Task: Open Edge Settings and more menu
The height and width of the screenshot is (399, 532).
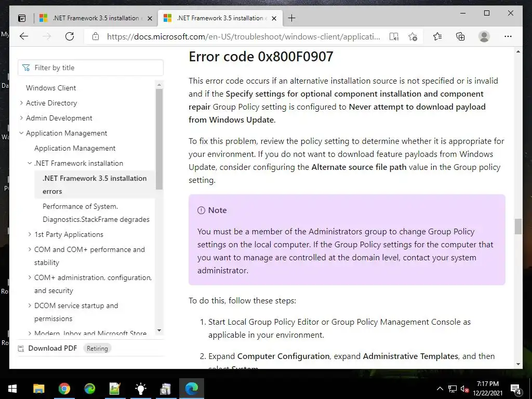Action: pyautogui.click(x=508, y=36)
